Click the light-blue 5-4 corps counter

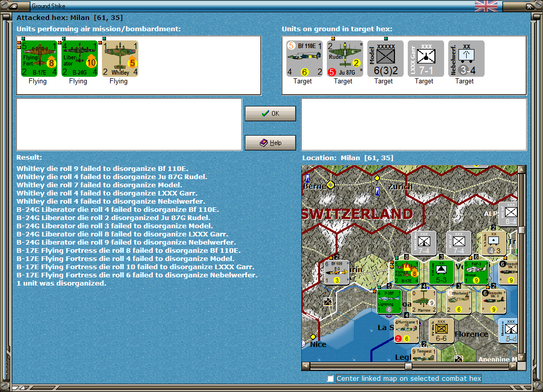tap(508, 331)
